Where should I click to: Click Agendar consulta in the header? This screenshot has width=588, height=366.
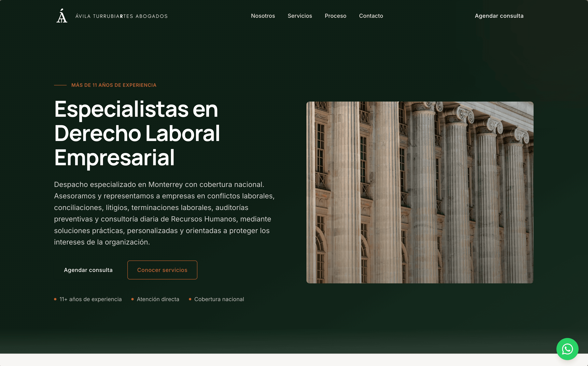[x=499, y=16]
